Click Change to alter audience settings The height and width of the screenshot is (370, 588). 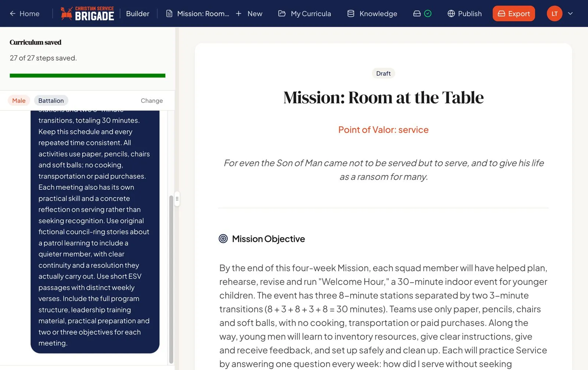152,101
